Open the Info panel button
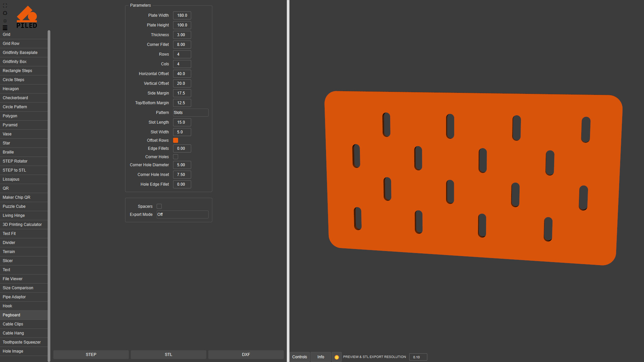 321,357
